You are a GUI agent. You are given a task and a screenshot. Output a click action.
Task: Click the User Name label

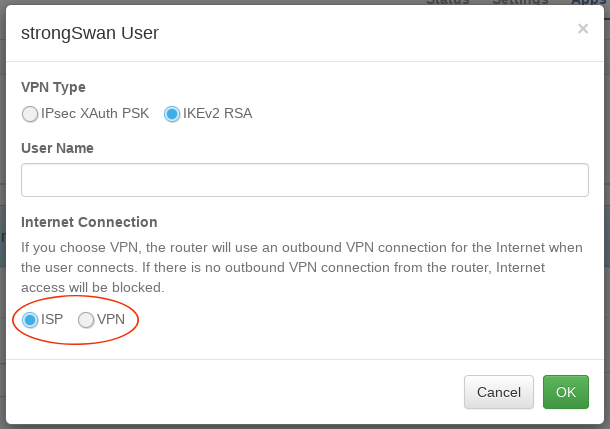click(58, 148)
